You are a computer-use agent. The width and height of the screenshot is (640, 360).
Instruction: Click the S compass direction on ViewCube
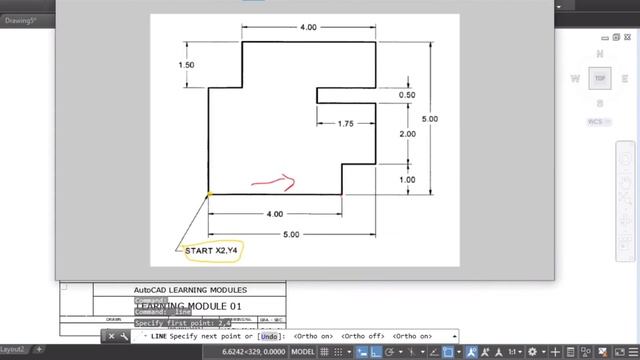point(600,103)
